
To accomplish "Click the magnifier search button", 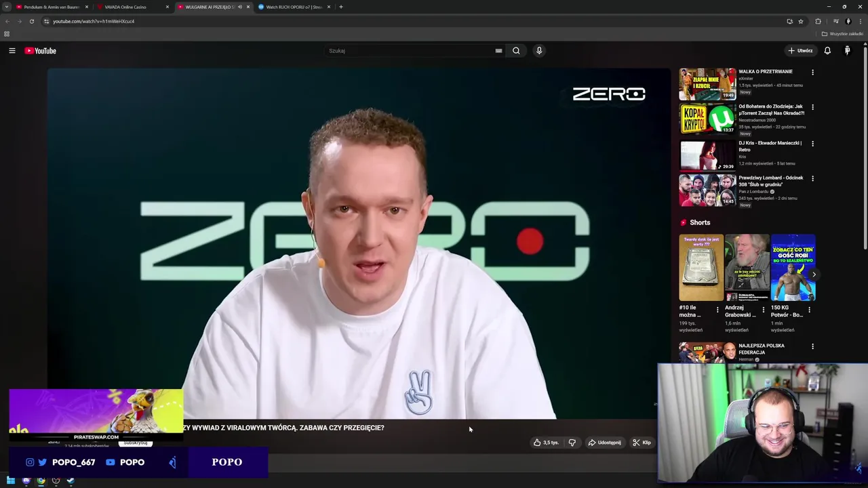I will 516,51.
